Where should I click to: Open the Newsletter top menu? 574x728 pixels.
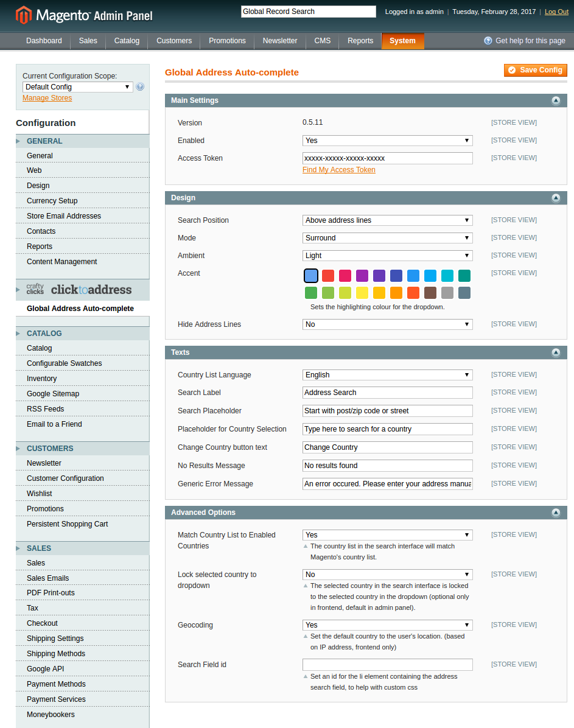[x=280, y=41]
